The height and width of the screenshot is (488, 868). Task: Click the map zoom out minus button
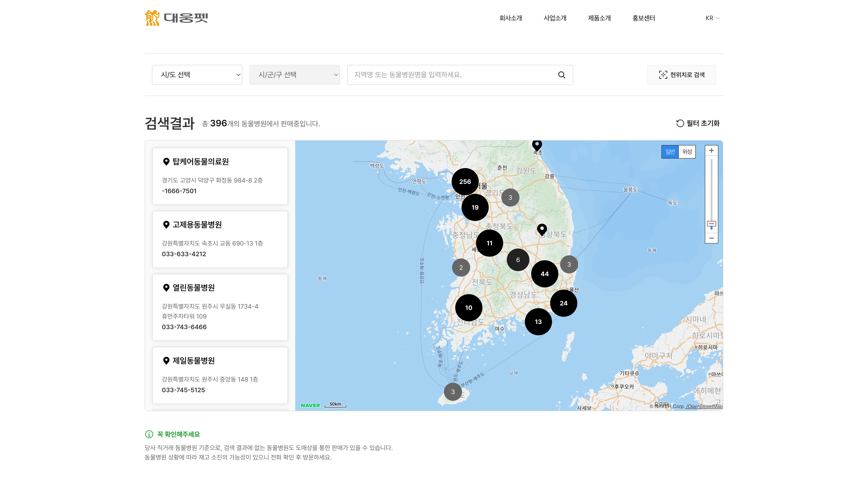pyautogui.click(x=711, y=238)
